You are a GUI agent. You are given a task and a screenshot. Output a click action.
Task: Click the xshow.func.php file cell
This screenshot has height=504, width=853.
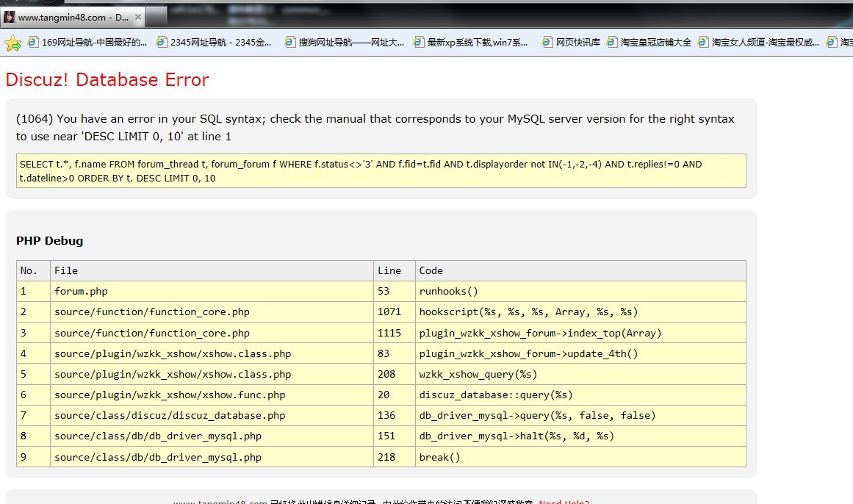point(212,395)
